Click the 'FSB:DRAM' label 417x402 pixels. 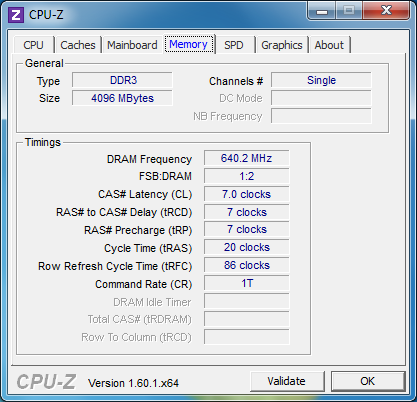(165, 176)
